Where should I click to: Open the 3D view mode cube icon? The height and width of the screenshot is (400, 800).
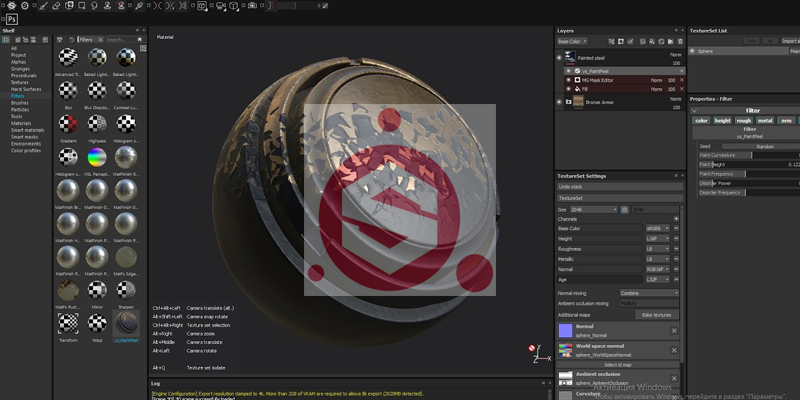[233, 6]
